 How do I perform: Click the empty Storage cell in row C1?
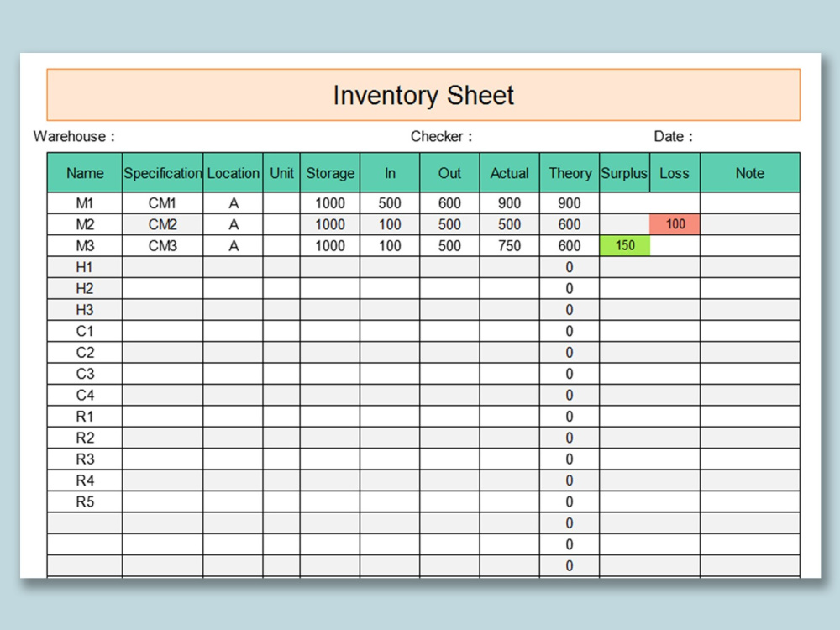(x=330, y=331)
